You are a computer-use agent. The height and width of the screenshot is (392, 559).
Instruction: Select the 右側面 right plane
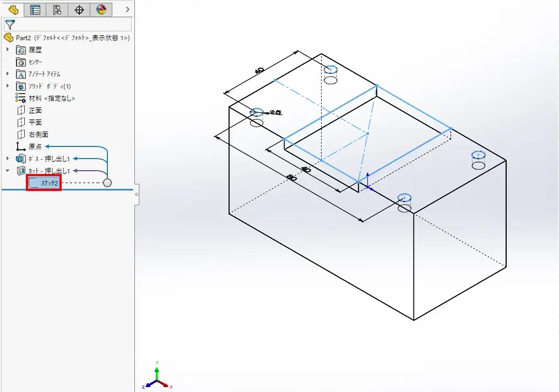(x=38, y=134)
